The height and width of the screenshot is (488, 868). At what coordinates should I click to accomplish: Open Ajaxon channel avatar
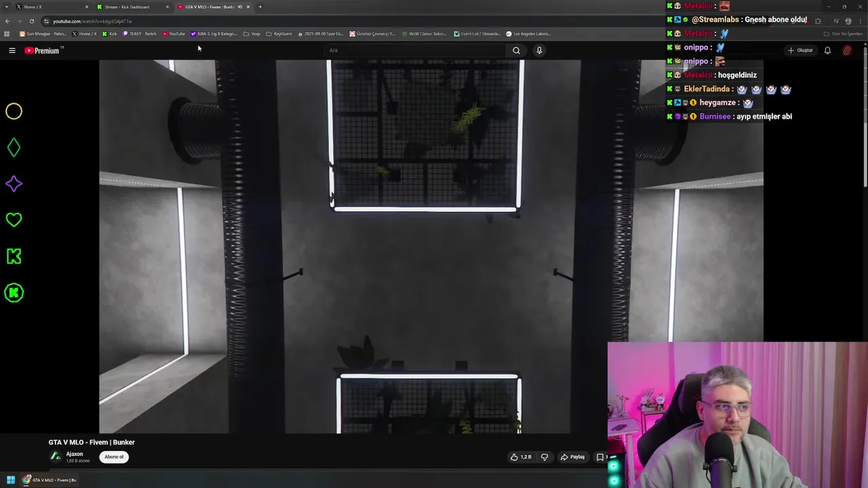pos(56,456)
